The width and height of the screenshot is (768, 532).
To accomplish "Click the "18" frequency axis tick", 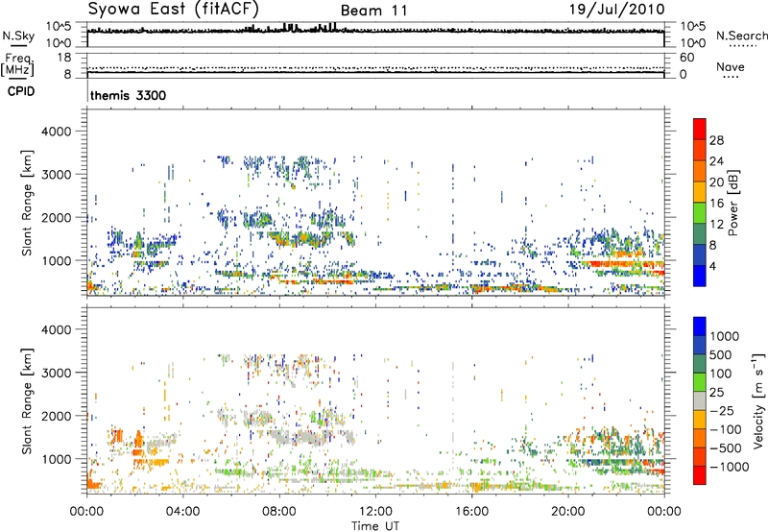I will tap(64, 58).
